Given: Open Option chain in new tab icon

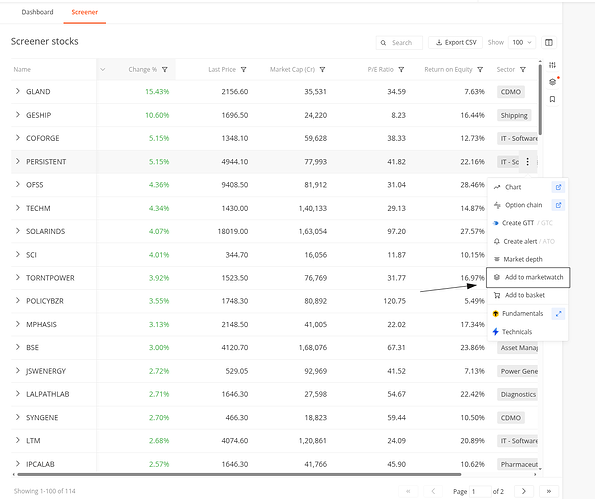Looking at the screenshot, I should point(558,205).
